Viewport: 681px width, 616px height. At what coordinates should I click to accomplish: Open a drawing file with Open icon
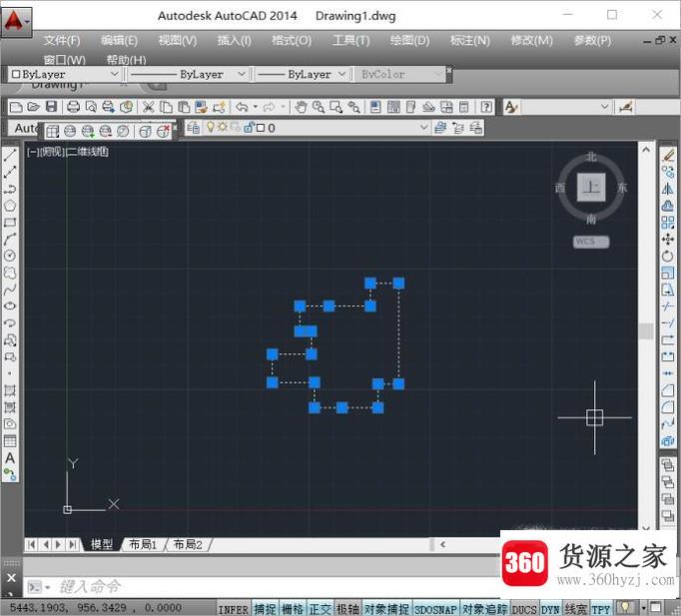[x=33, y=107]
